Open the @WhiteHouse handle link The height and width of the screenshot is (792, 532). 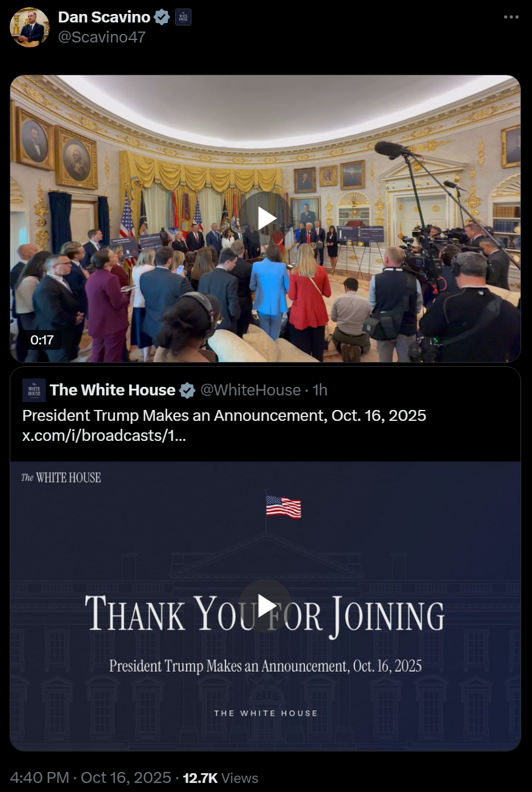coord(250,390)
